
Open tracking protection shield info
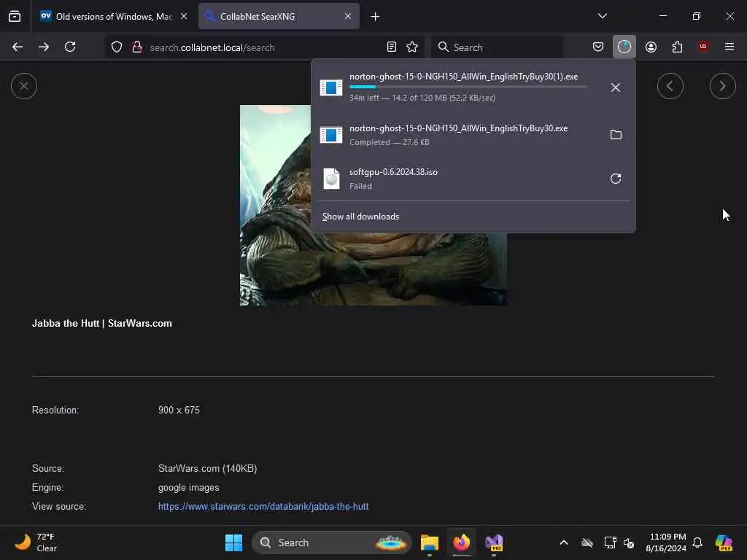click(x=117, y=47)
